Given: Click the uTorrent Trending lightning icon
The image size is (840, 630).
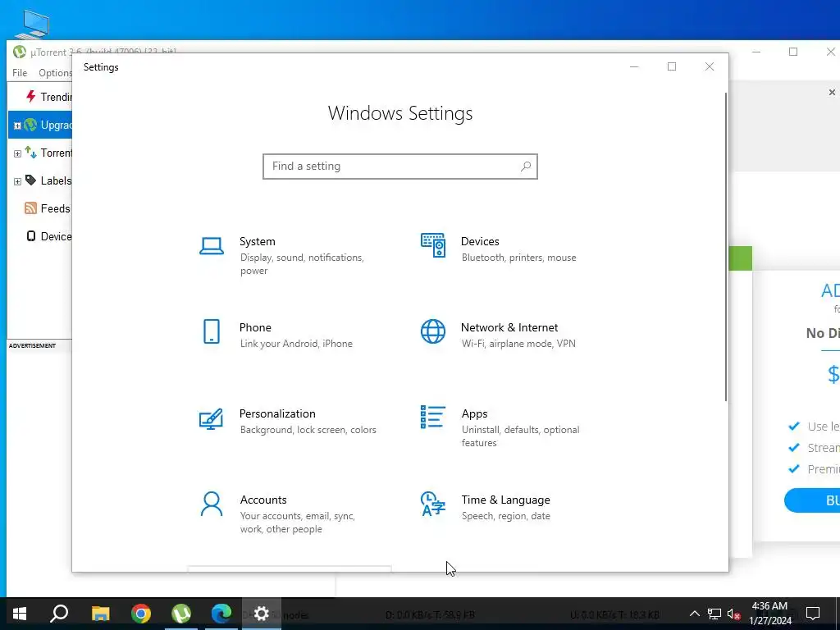Looking at the screenshot, I should click(31, 97).
